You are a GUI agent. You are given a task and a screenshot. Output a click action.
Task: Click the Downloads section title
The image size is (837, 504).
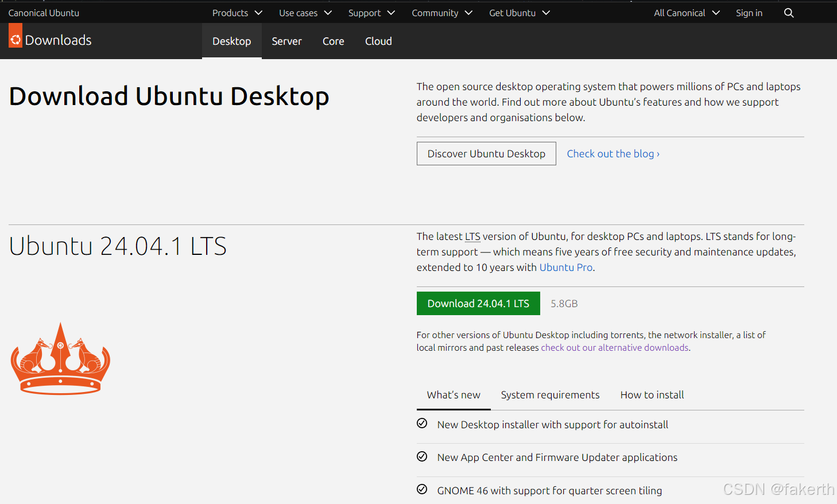[59, 40]
